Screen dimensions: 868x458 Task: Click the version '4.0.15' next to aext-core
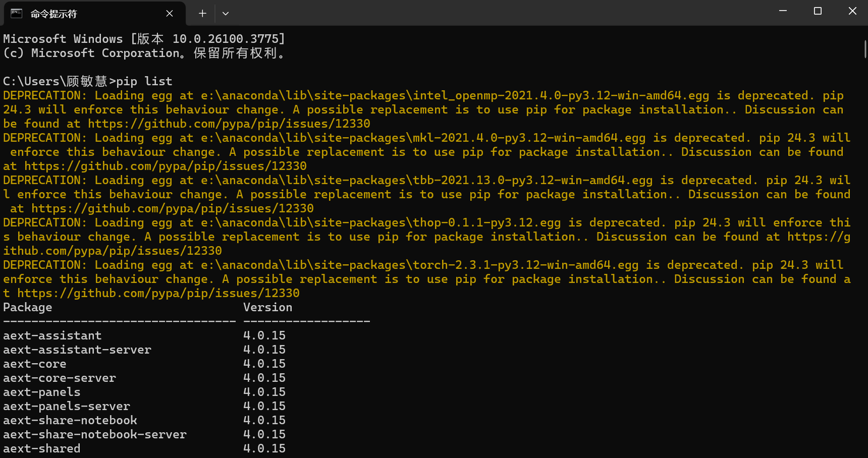264,363
